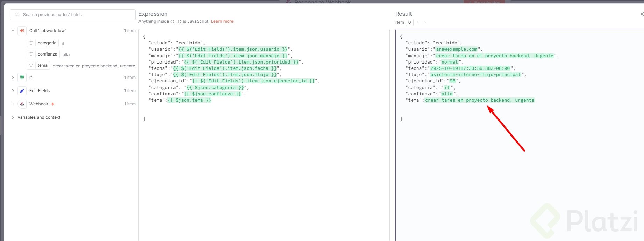This screenshot has height=241, width=644.
Task: Click the Item index field showing 0
Action: coord(409,22)
